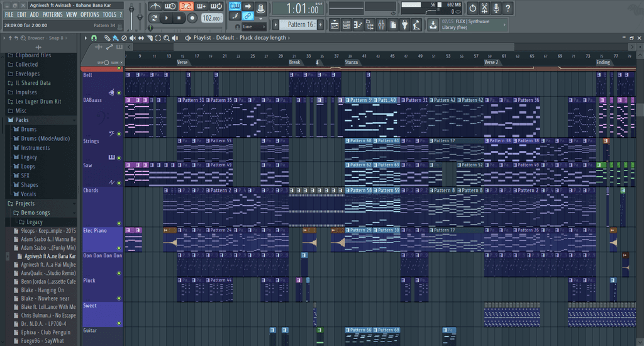Click the plus button to add new pattern
The image size is (644, 346).
pos(320,25)
